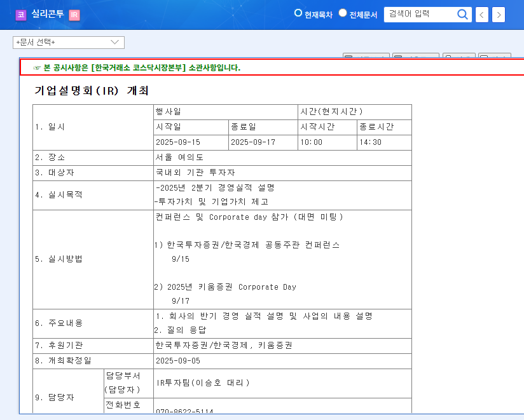Click the 행사일 header cell
Viewport: 524px width, 420px height.
(226, 112)
